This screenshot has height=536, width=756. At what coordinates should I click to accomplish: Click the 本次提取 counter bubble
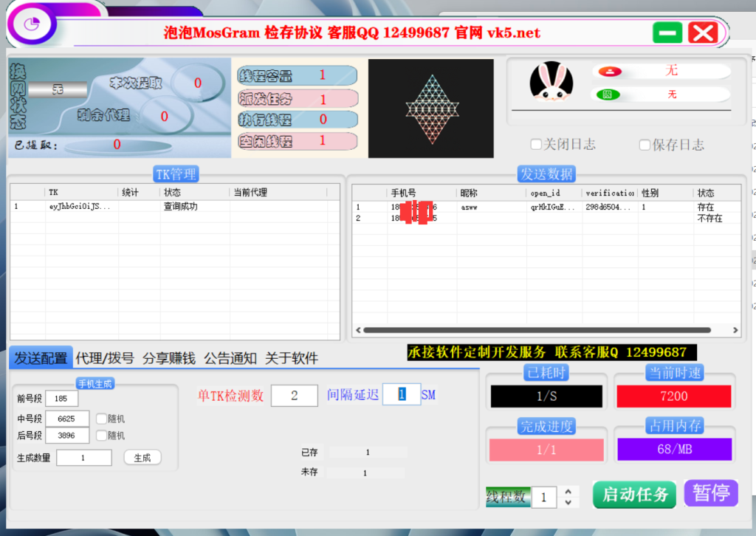(198, 83)
